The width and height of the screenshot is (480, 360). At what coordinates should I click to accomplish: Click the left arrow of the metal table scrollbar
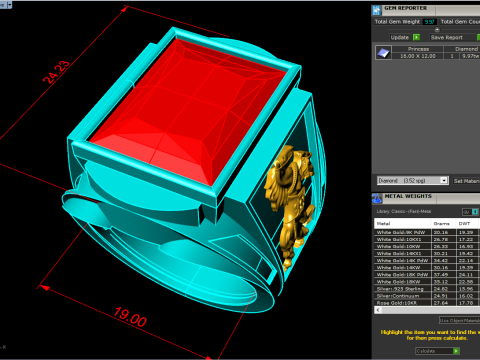pos(378,310)
